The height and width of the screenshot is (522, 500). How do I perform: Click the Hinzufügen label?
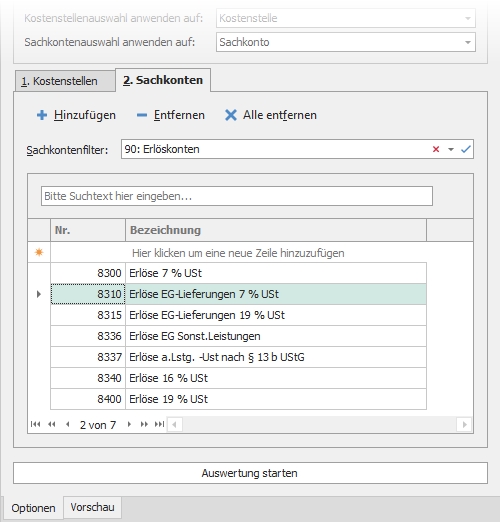(x=85, y=115)
